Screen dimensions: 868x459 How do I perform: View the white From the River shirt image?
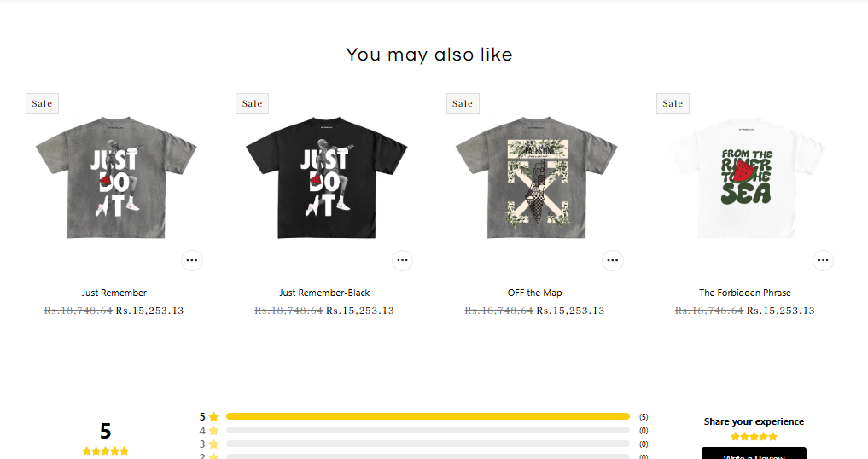click(747, 177)
